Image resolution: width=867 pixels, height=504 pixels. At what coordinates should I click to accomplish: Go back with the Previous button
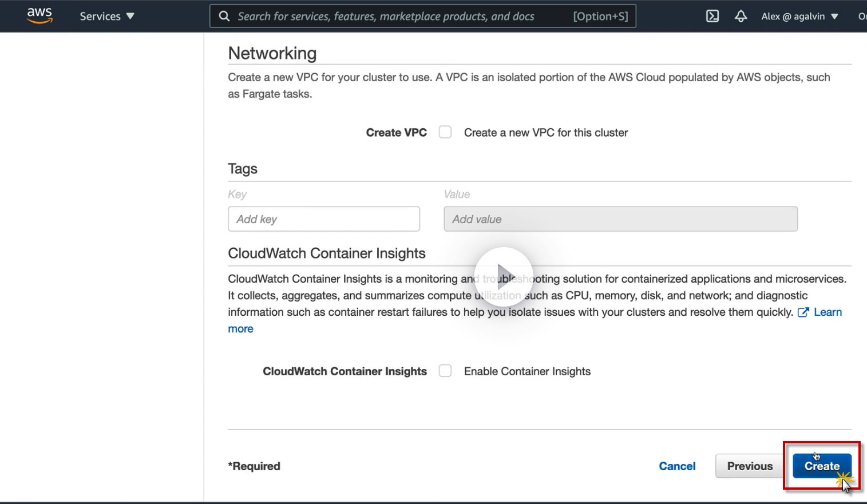tap(750, 466)
